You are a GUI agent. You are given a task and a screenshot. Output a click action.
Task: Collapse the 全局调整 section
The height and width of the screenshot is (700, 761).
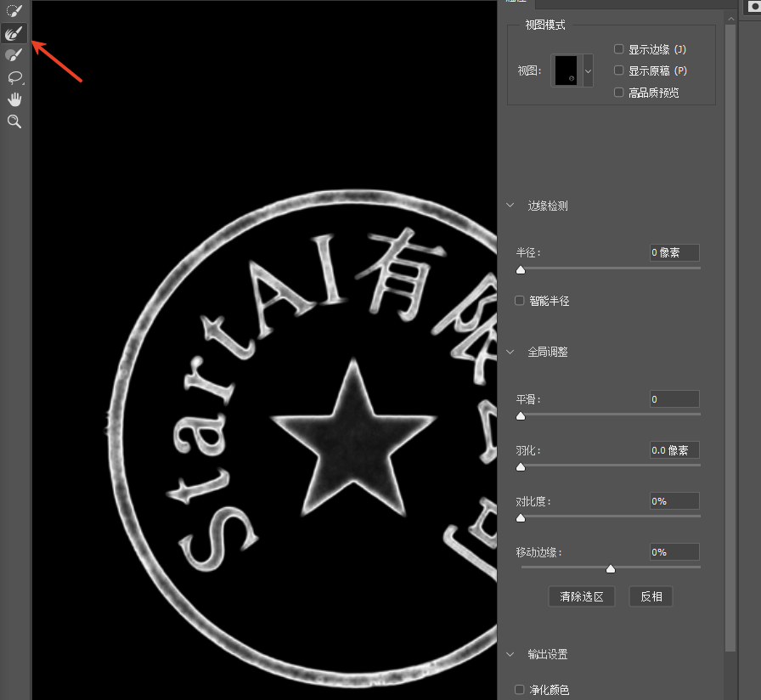(510, 352)
